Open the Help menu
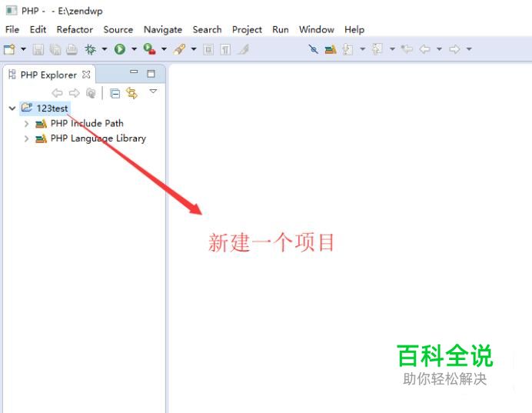 tap(354, 29)
